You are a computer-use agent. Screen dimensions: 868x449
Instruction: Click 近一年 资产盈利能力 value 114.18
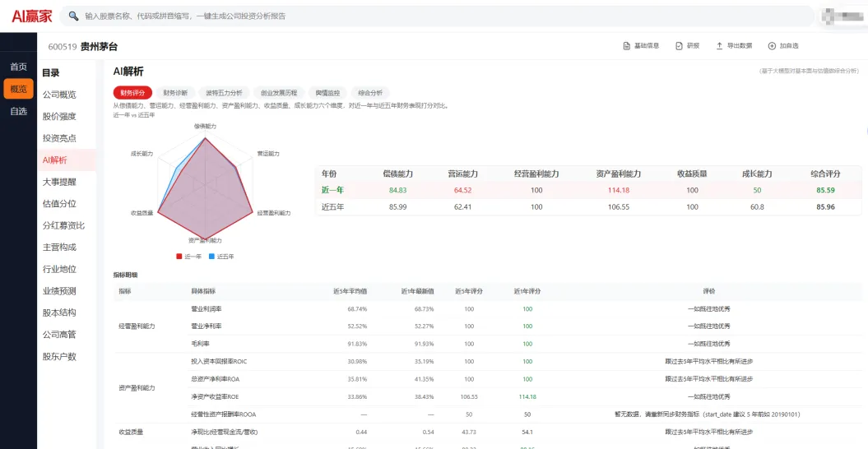point(619,190)
